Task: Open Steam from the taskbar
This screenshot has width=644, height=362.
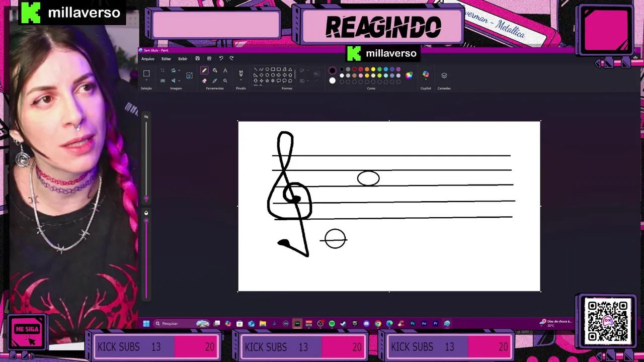Action: (343, 323)
